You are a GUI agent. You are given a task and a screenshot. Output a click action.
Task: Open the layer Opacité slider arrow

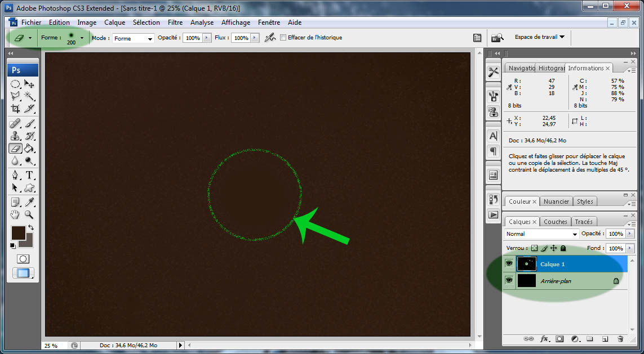coord(630,234)
